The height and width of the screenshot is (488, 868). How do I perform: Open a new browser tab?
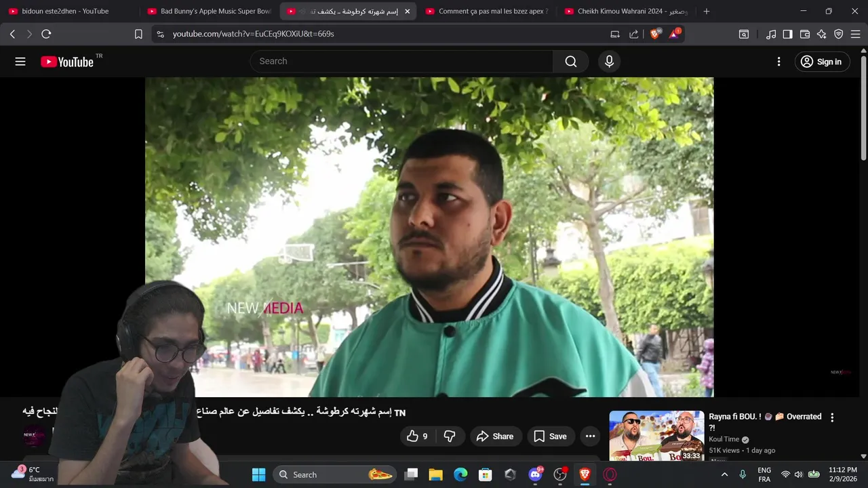click(x=706, y=12)
